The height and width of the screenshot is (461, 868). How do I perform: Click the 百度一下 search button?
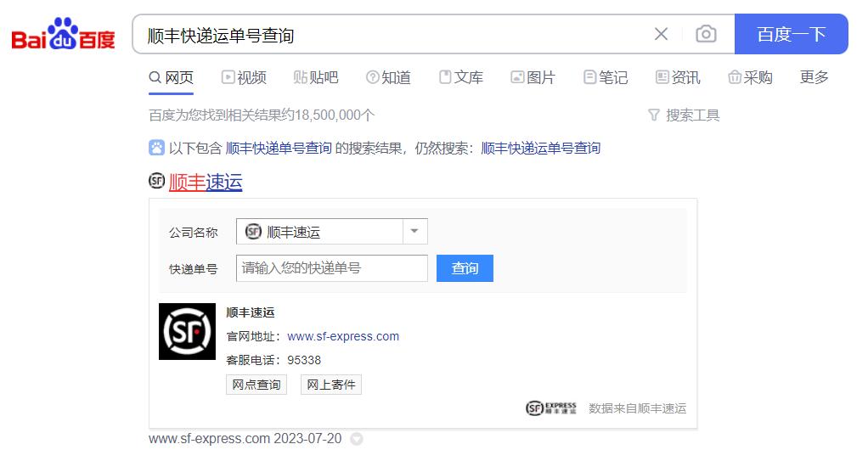coord(791,34)
